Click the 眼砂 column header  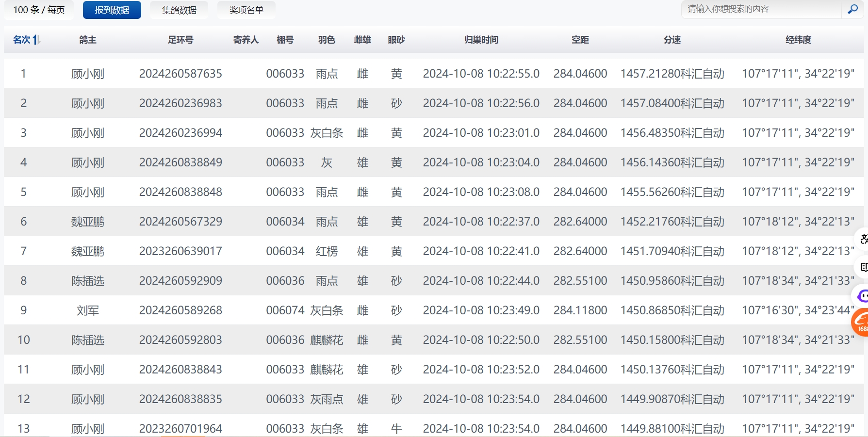coord(396,40)
